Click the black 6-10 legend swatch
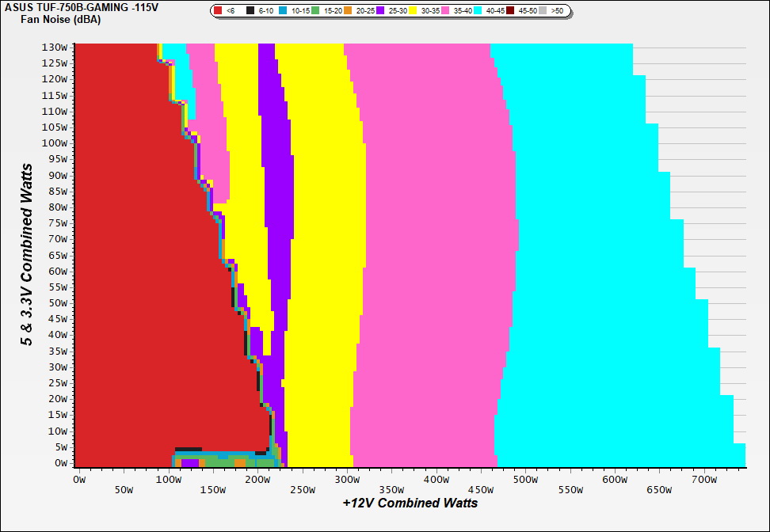 [x=251, y=11]
